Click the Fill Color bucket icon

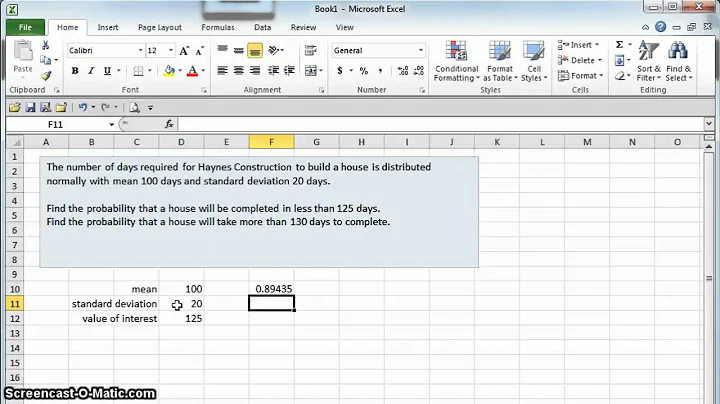[169, 71]
